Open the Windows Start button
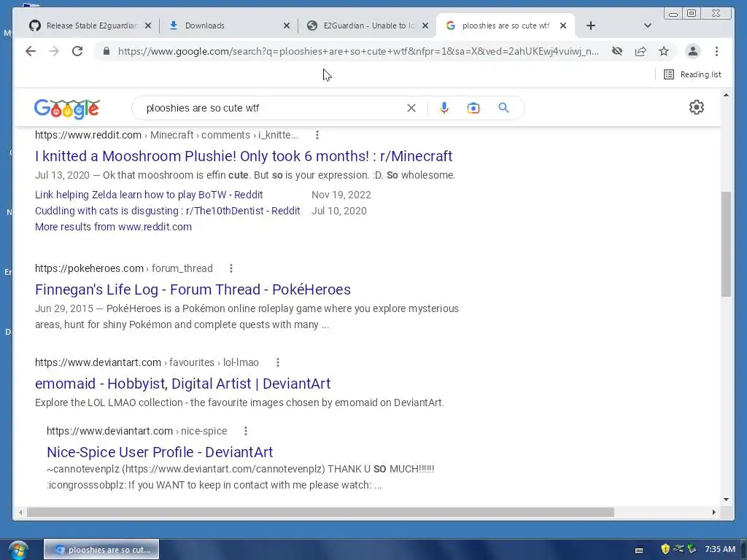This screenshot has height=560, width=747. pos(17,550)
